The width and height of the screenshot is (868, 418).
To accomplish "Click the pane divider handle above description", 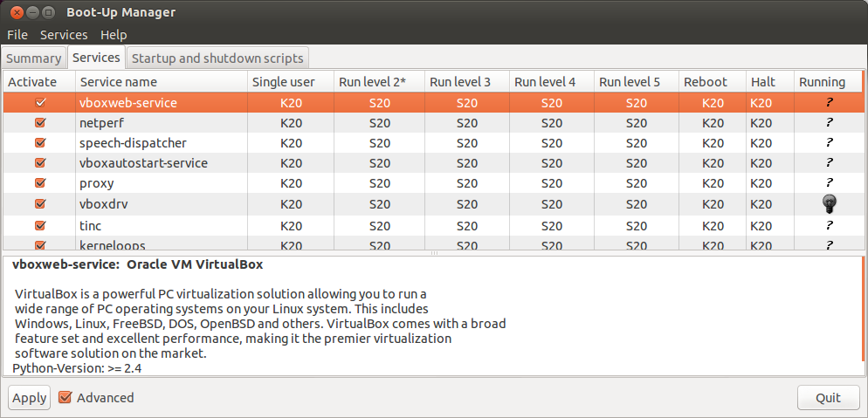I will pyautogui.click(x=434, y=254).
